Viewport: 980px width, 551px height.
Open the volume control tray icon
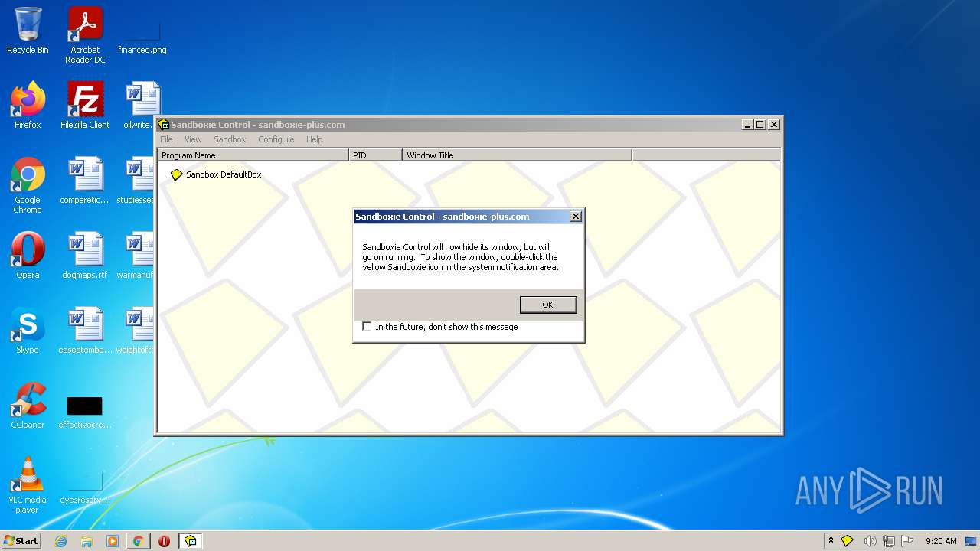pos(870,541)
